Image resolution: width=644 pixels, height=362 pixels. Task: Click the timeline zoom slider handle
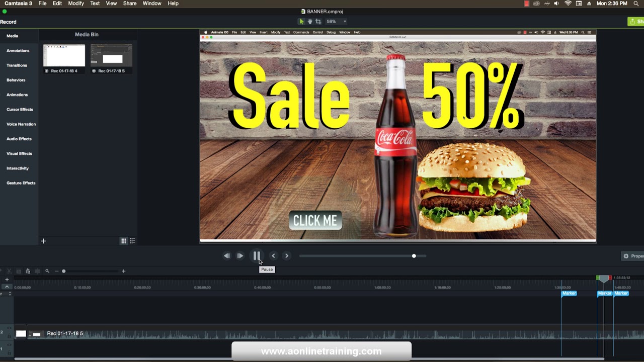pyautogui.click(x=64, y=271)
